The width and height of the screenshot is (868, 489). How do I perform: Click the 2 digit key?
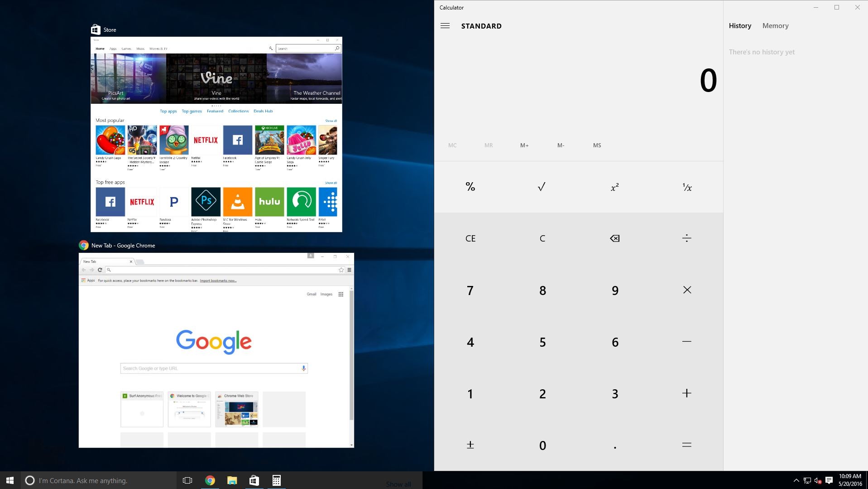tap(542, 393)
